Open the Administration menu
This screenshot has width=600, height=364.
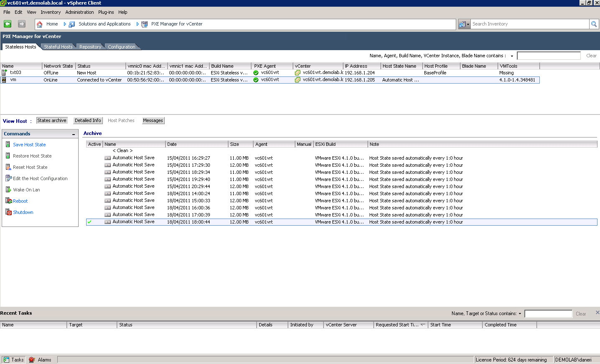[79, 12]
